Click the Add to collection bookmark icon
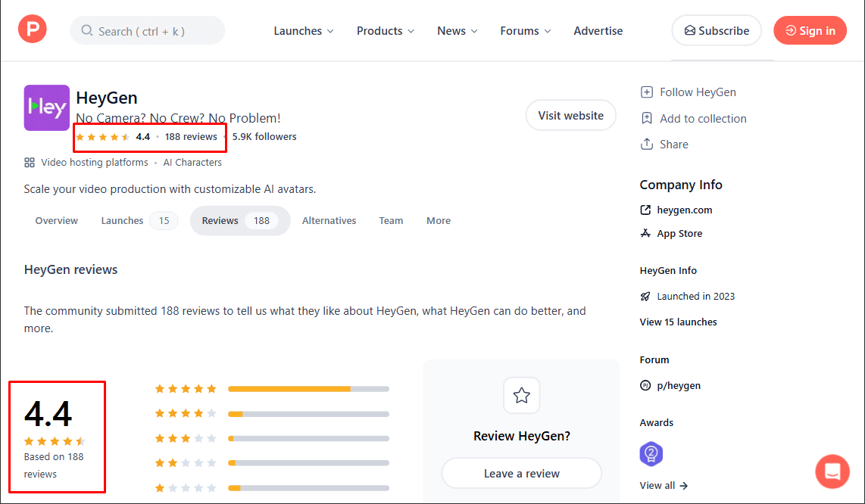The height and width of the screenshot is (504, 865). click(x=647, y=118)
